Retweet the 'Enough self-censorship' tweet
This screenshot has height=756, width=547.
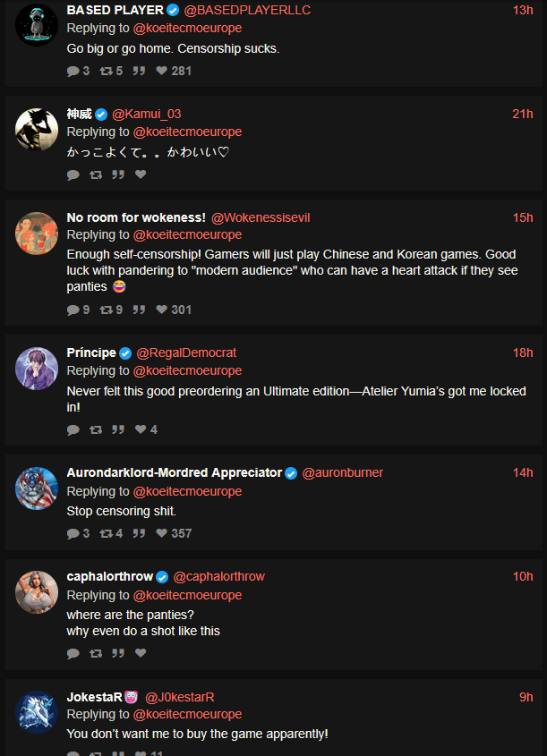click(106, 310)
